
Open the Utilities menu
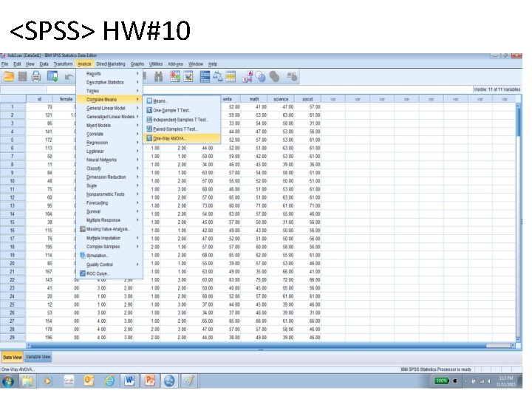(156, 64)
